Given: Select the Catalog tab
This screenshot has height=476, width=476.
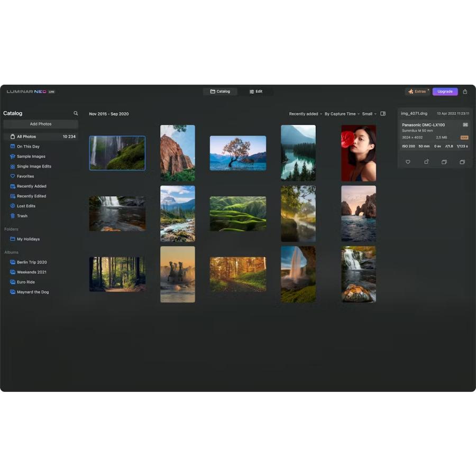Looking at the screenshot, I should (221, 91).
